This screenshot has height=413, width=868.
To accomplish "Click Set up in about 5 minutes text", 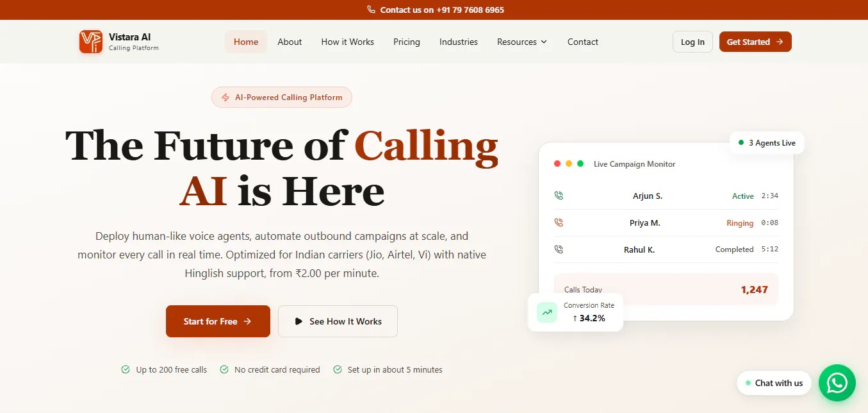I will 395,369.
